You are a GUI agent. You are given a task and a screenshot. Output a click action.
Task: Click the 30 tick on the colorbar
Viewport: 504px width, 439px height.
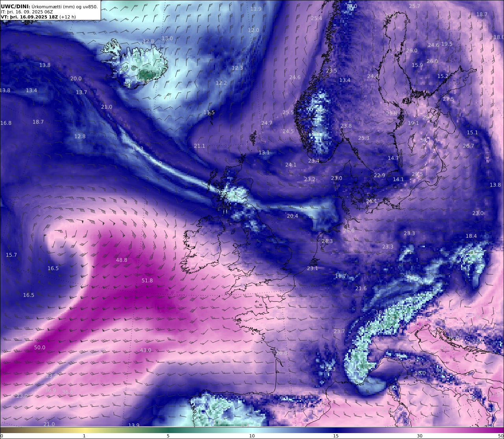420,436
